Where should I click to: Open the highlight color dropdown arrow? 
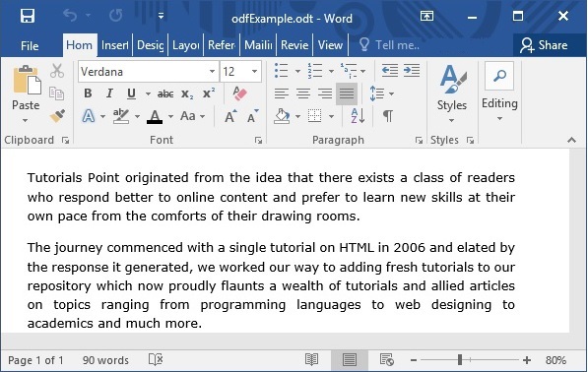(137, 116)
